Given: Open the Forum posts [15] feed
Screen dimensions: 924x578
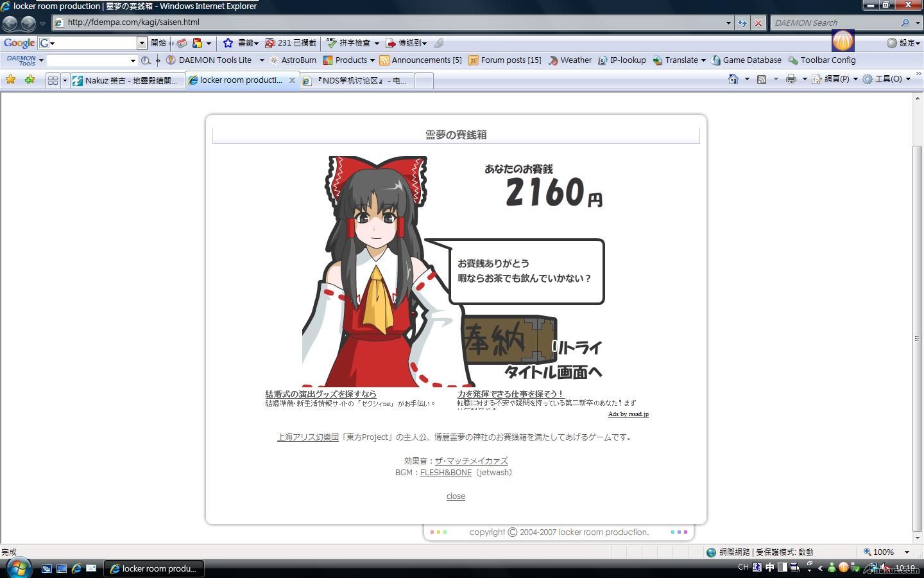Looking at the screenshot, I should (505, 60).
